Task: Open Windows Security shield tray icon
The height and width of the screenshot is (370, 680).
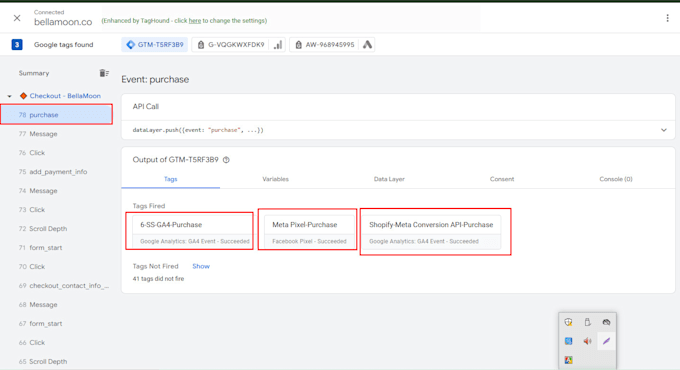Action: (x=569, y=322)
